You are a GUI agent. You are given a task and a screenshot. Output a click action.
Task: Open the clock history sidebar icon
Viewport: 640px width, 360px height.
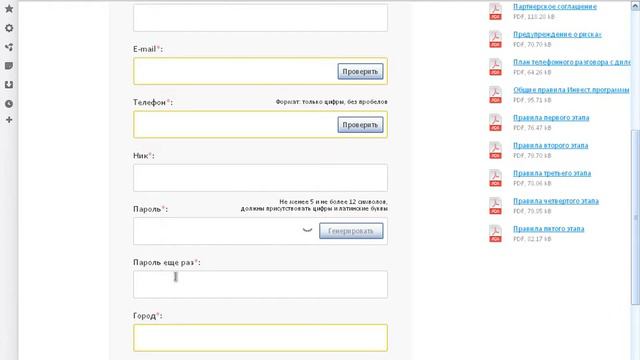[9, 104]
